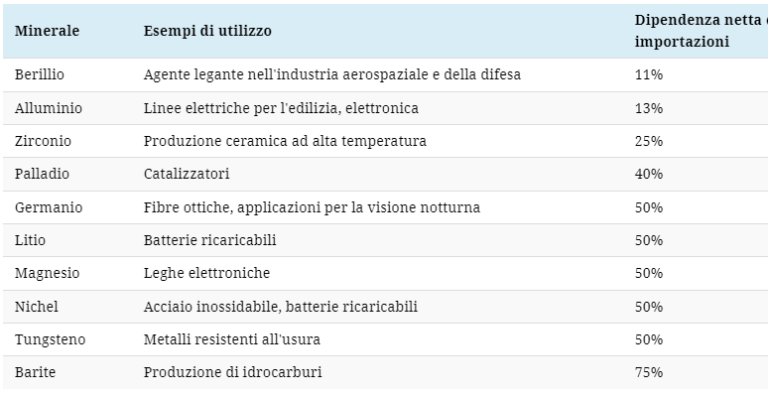Select the Litio cell

[30, 240]
